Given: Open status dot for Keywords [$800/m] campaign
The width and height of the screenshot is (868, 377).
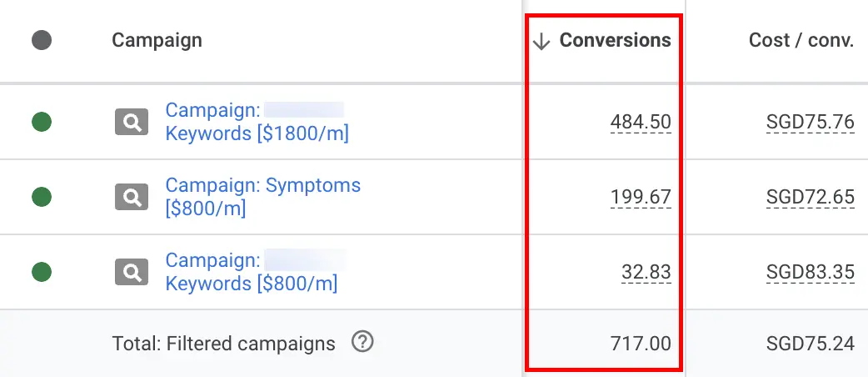Looking at the screenshot, I should click(x=42, y=272).
